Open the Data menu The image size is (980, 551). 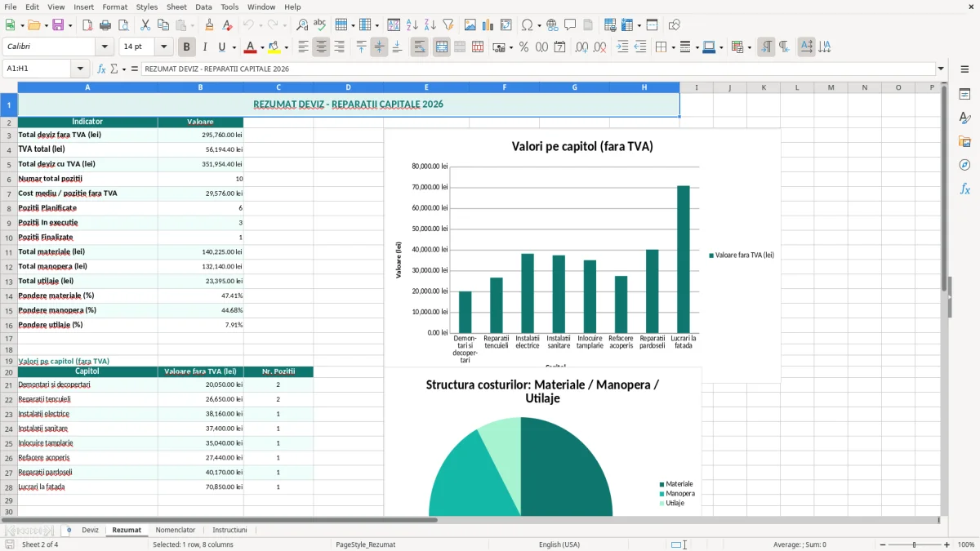tap(203, 7)
